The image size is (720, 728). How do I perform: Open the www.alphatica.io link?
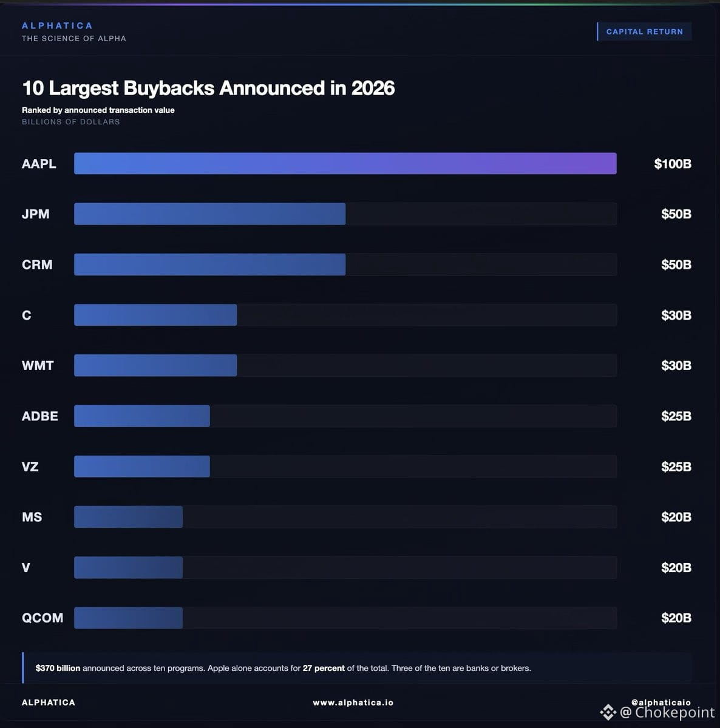[x=353, y=703]
